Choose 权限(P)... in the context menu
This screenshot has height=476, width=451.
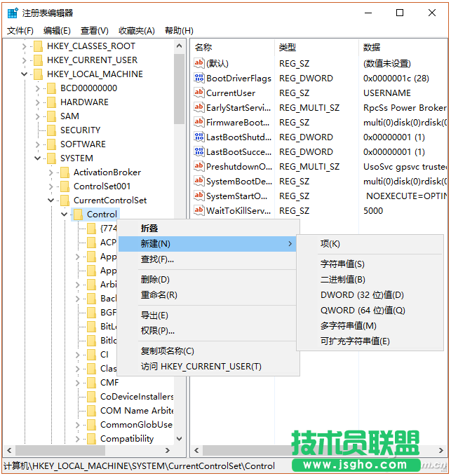tap(207, 331)
